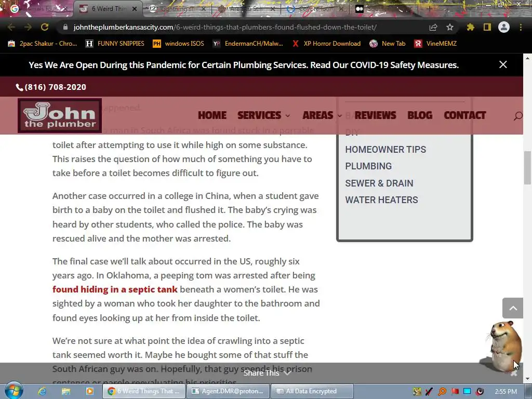The width and height of the screenshot is (532, 399).
Task: Close the Share This bar
Action: tap(514, 373)
